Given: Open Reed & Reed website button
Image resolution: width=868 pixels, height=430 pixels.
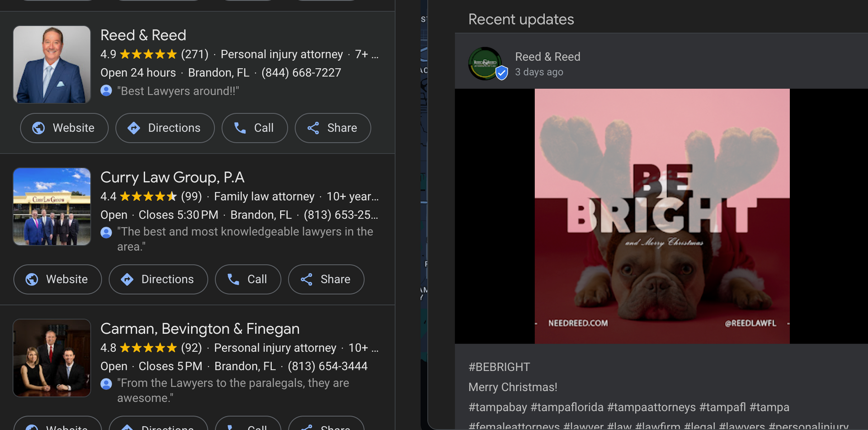Looking at the screenshot, I should click(64, 128).
